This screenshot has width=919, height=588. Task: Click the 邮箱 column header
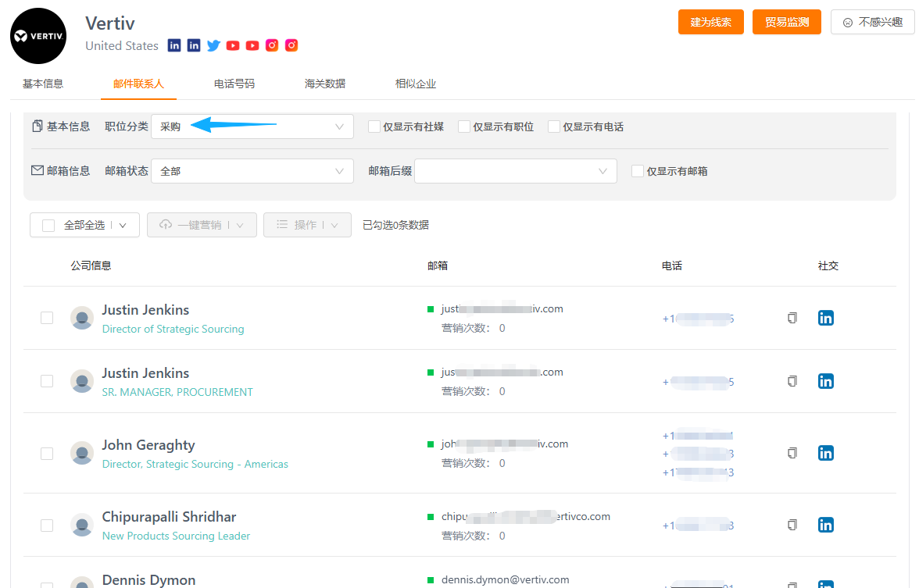click(x=438, y=265)
